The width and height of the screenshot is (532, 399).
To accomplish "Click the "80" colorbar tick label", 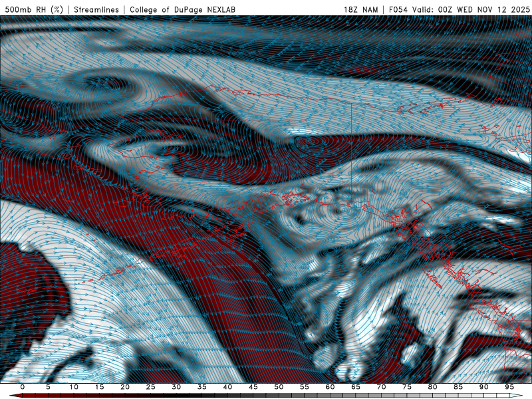I will pyautogui.click(x=432, y=387).
